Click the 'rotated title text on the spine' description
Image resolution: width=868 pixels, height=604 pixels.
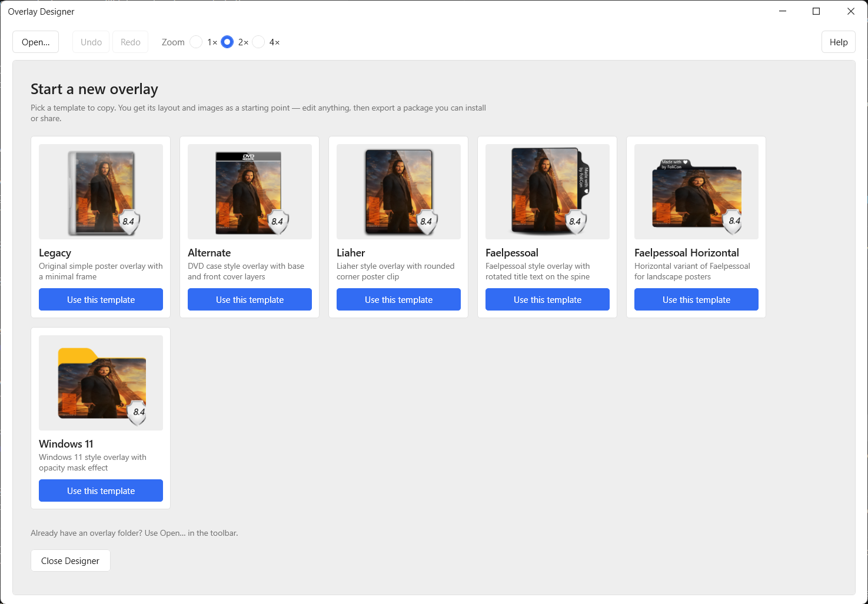(538, 271)
